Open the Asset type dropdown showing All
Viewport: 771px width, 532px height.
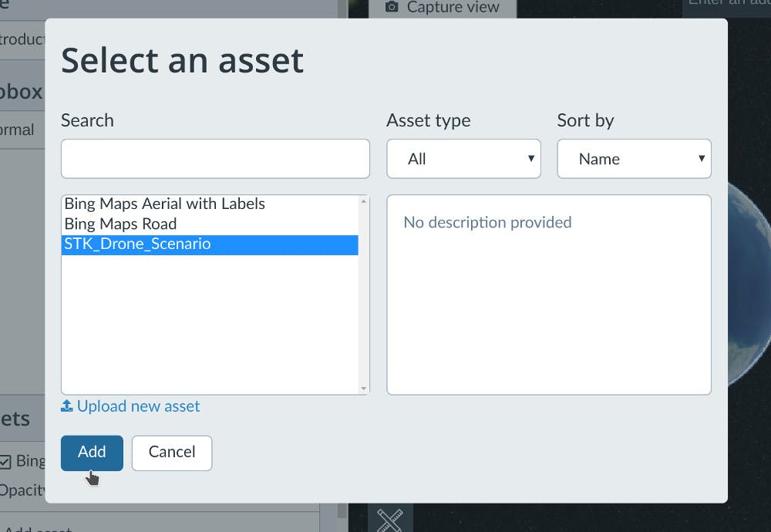463,158
